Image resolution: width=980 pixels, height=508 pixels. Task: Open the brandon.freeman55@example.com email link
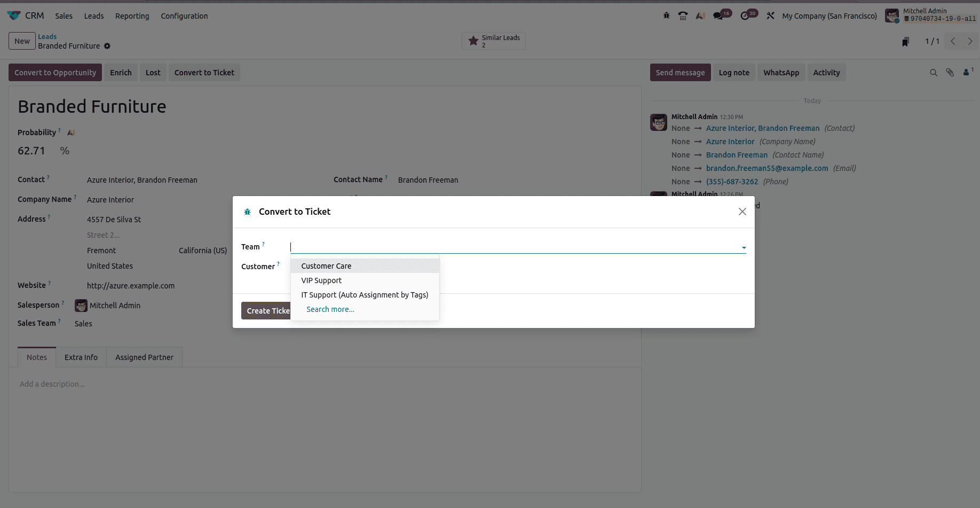[x=767, y=168]
